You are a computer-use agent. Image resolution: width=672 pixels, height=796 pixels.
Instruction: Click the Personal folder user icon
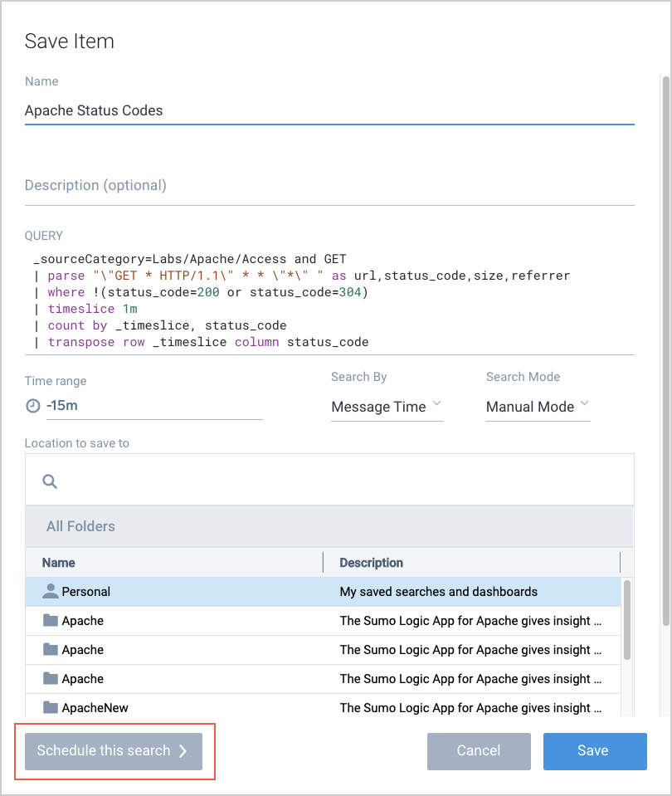pos(51,592)
